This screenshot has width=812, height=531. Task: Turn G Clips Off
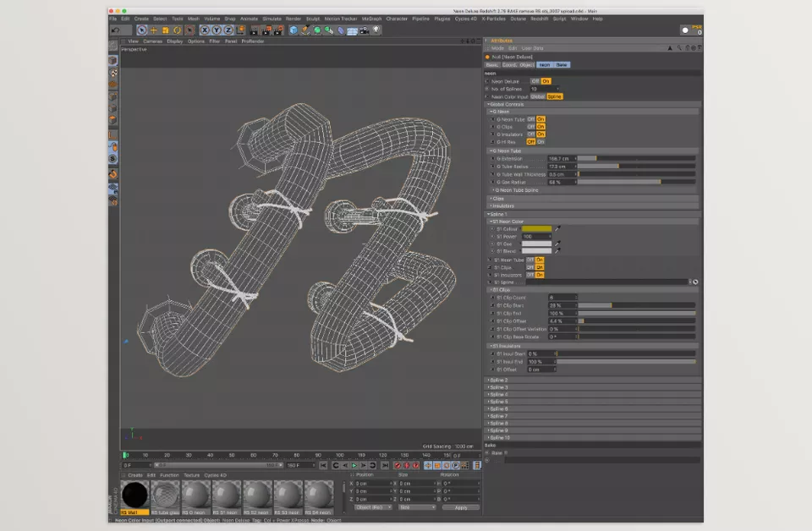pos(531,127)
